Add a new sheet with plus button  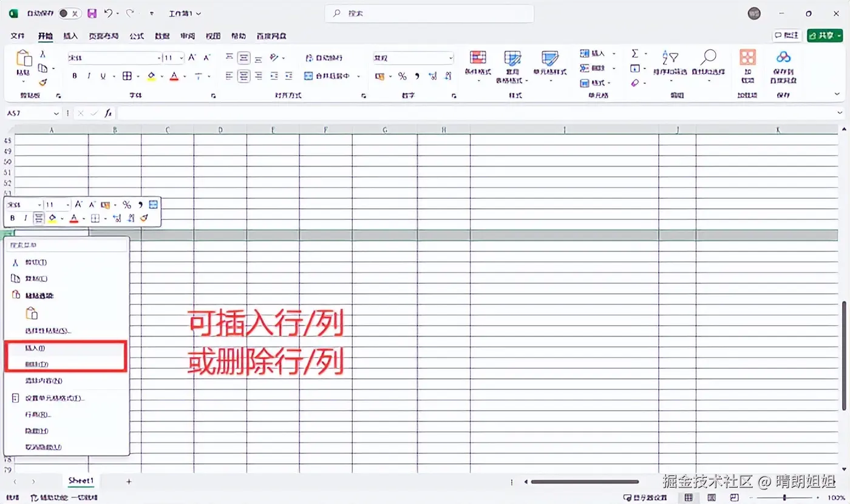click(x=129, y=482)
